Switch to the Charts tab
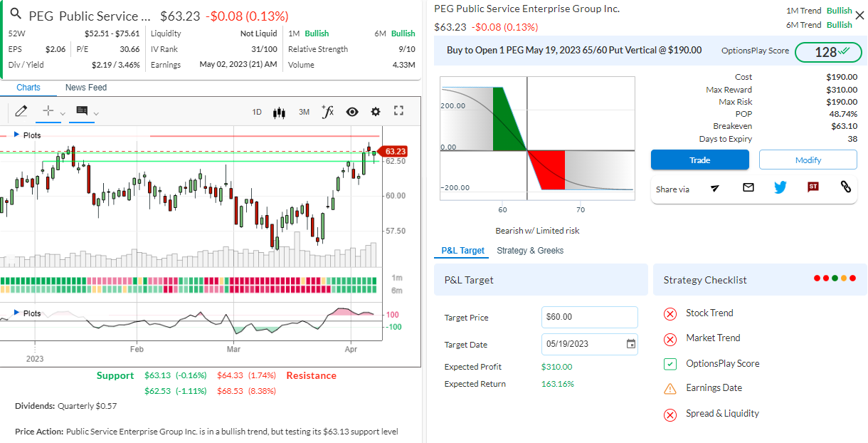 pyautogui.click(x=28, y=88)
